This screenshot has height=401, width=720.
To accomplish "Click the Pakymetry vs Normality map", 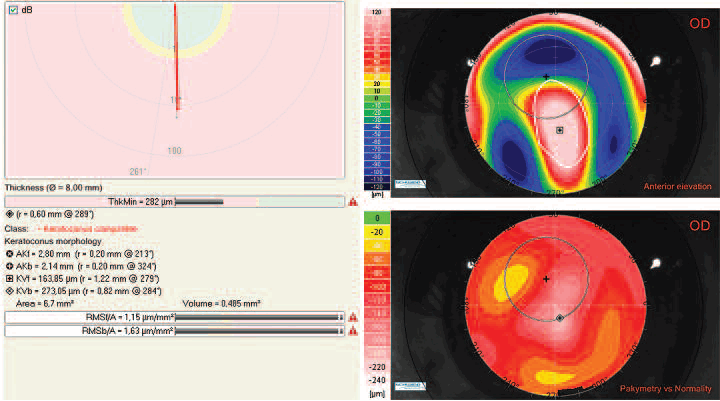I will tap(556, 305).
